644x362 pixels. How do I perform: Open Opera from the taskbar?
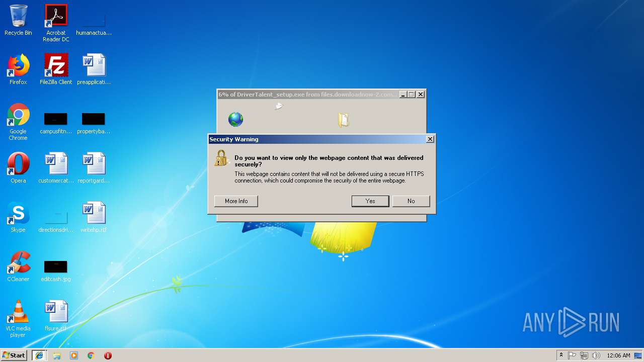click(108, 355)
